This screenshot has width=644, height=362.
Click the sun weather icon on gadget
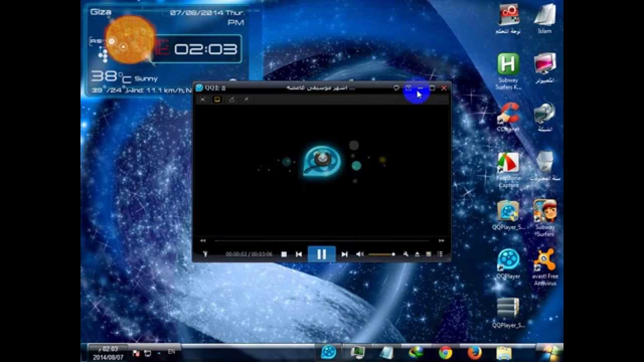click(130, 40)
